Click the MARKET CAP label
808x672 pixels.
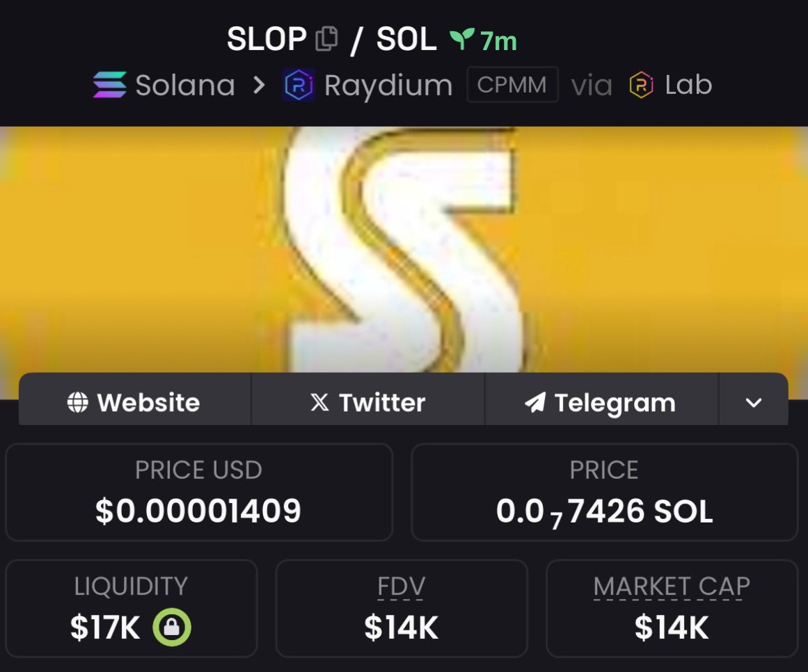tap(672, 586)
